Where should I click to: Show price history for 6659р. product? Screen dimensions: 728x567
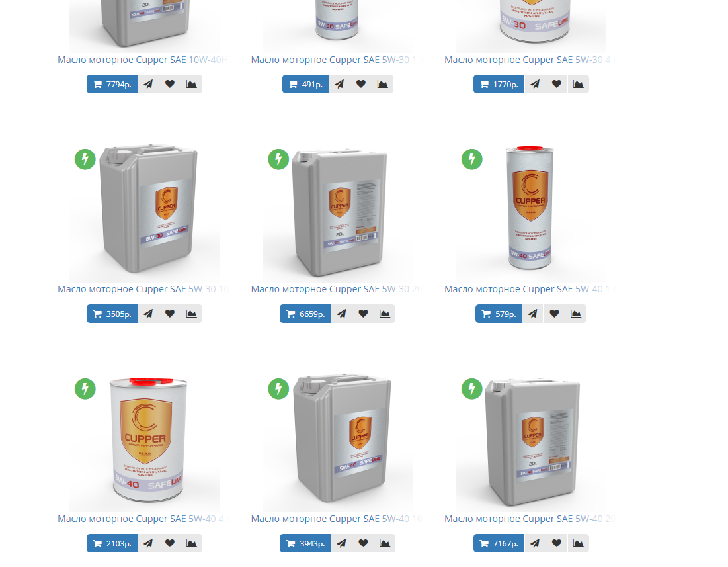point(385,314)
